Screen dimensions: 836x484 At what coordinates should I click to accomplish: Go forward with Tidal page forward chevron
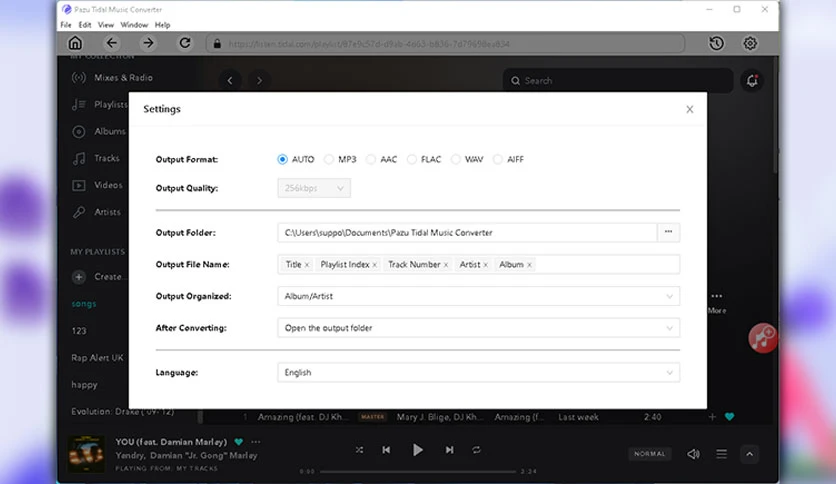tap(259, 80)
